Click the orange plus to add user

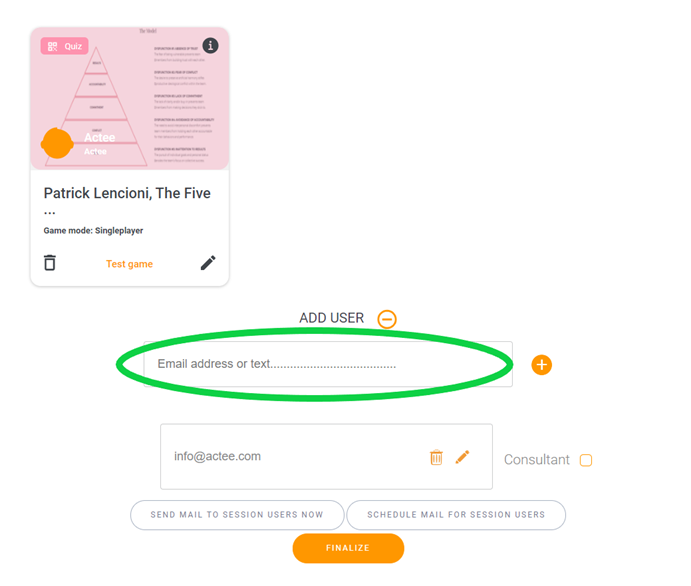click(542, 365)
